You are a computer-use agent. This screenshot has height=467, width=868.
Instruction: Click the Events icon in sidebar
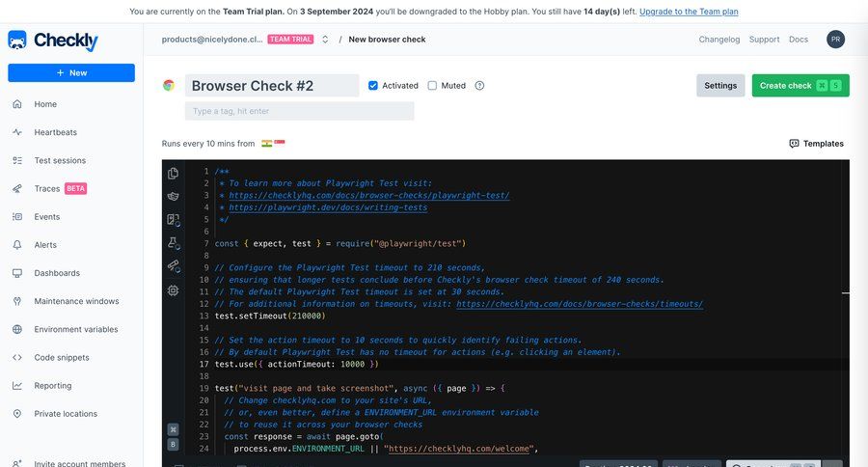[x=17, y=216]
